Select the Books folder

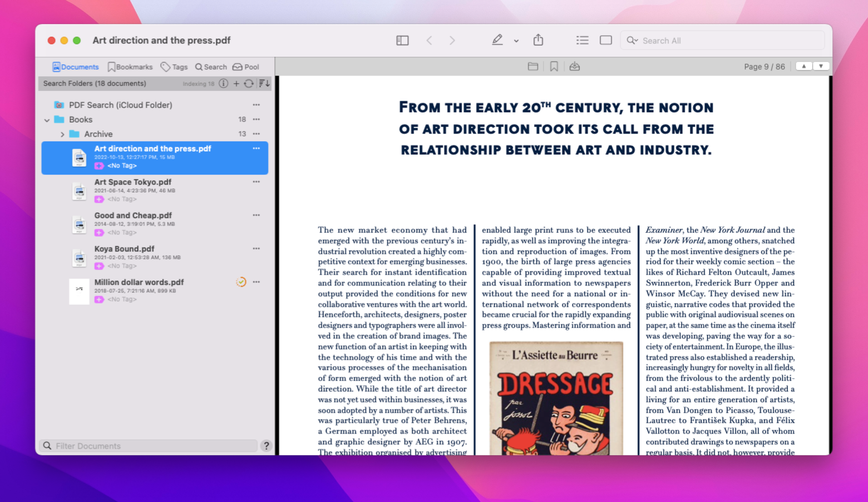[x=81, y=120]
